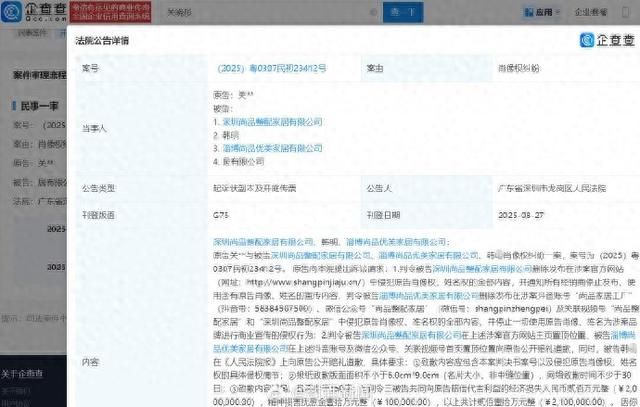The height and width of the screenshot is (407, 640).
Task: Select the 法院公告详情 dialog title
Action: pos(102,40)
